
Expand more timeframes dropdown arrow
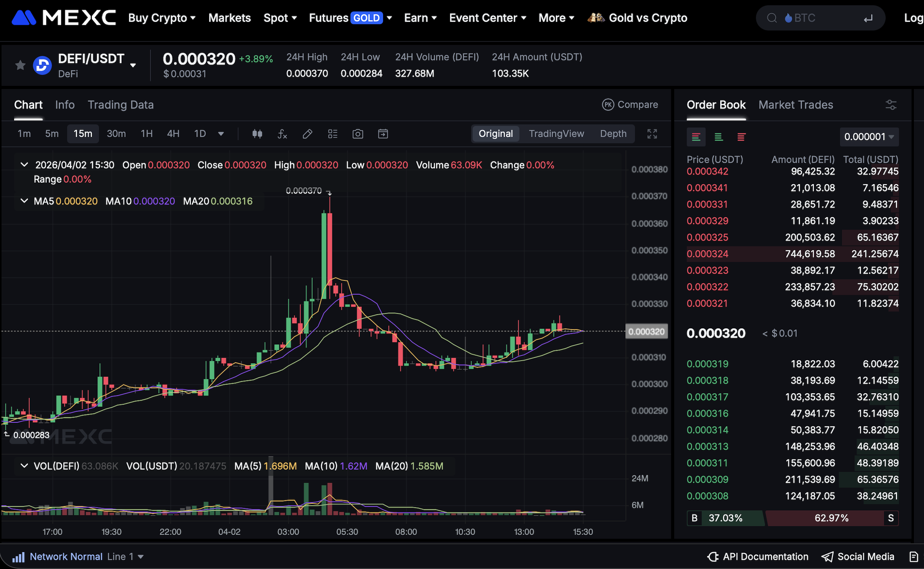(221, 134)
